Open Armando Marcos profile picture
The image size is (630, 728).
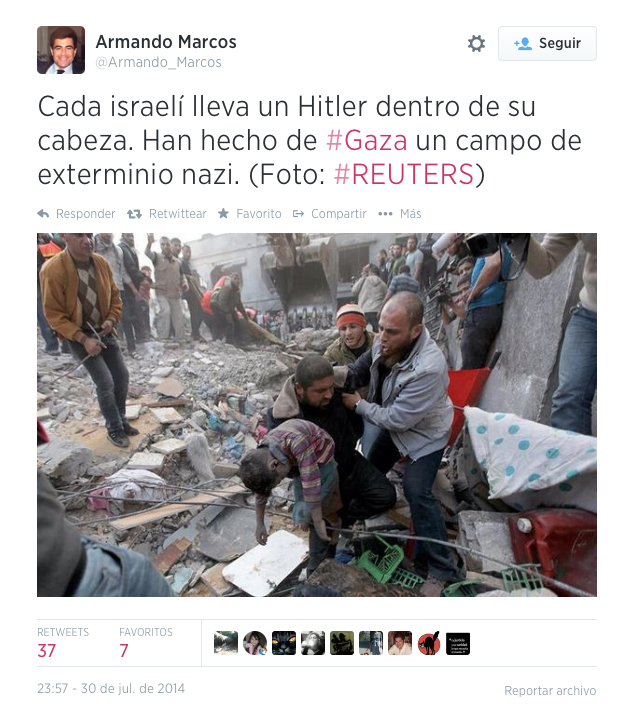61,50
